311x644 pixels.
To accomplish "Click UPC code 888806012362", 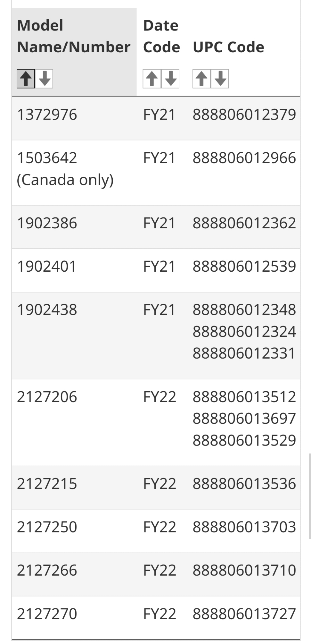I will click(x=244, y=223).
